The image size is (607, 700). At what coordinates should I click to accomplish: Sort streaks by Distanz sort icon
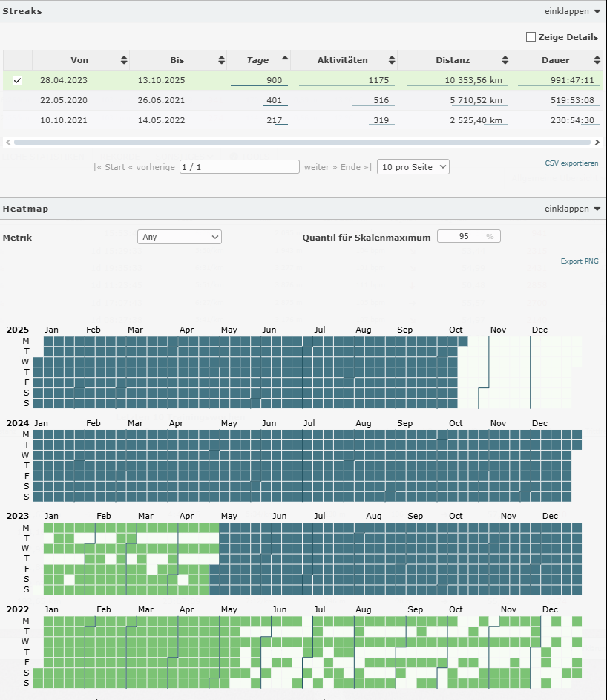pos(505,60)
